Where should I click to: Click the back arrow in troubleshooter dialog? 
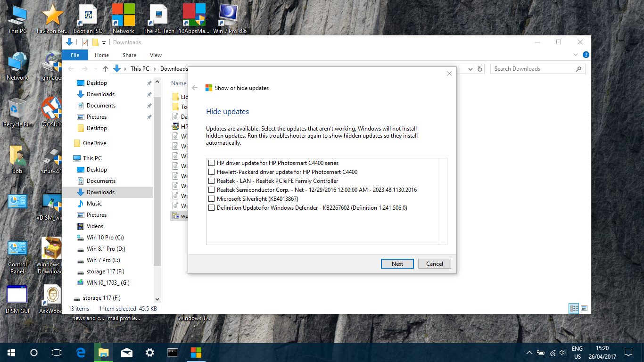(x=195, y=88)
